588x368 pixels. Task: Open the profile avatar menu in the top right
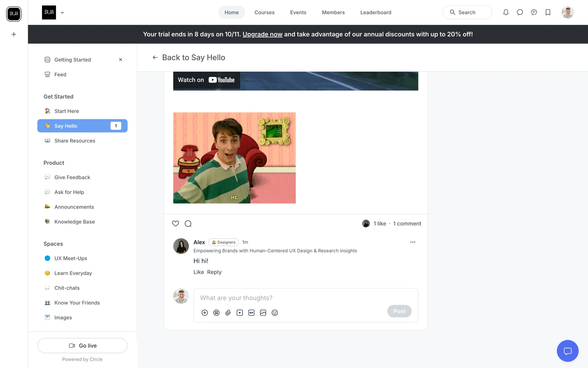[x=567, y=12]
